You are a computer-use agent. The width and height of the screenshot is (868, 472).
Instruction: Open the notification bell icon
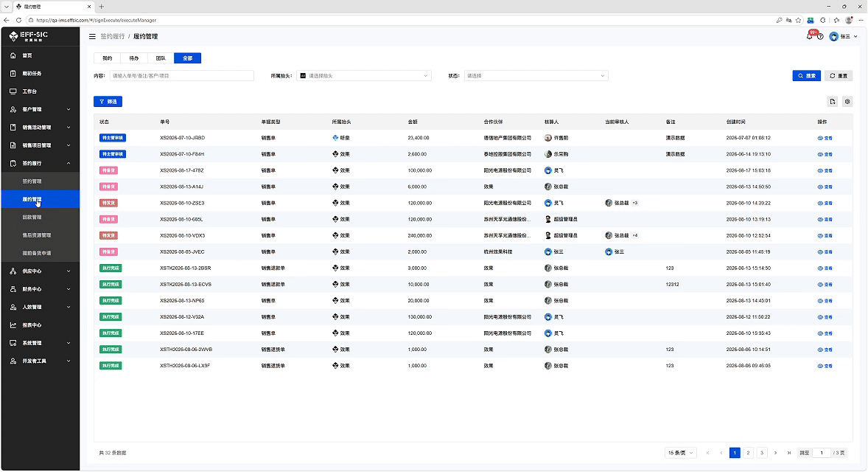(809, 37)
